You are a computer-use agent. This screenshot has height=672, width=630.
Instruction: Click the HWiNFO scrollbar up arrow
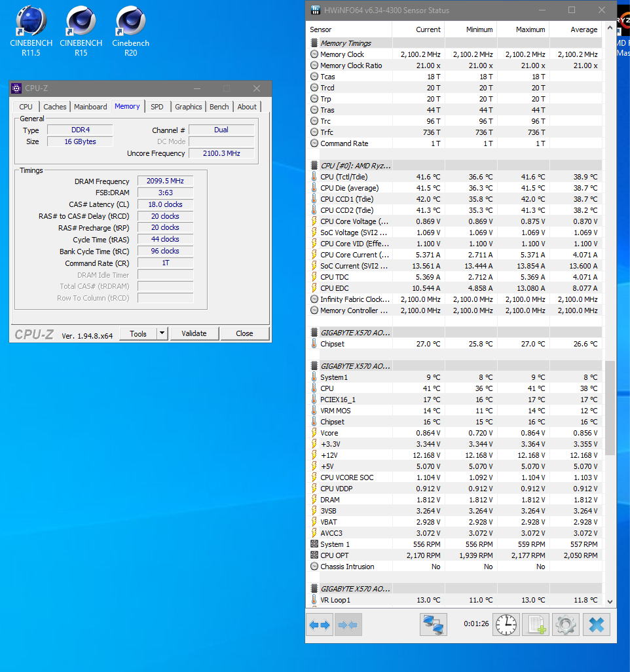(x=610, y=28)
